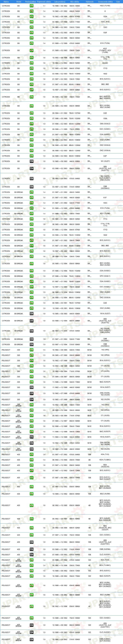Select the engine code cell D6A (XU9J2)
Image resolution: width=123 pixels, height=644 pixels.
105,124
